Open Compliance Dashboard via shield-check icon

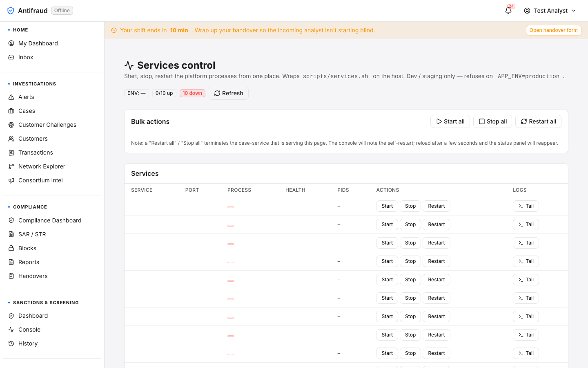click(x=11, y=220)
